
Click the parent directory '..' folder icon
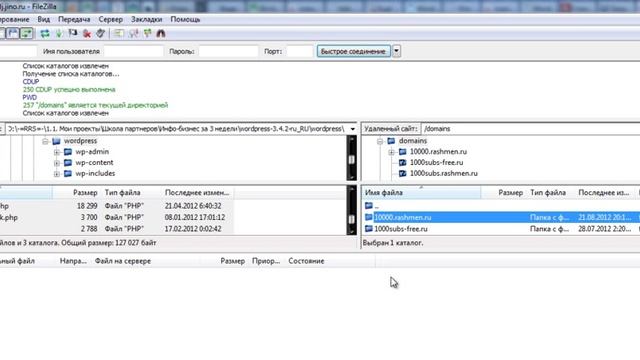369,206
